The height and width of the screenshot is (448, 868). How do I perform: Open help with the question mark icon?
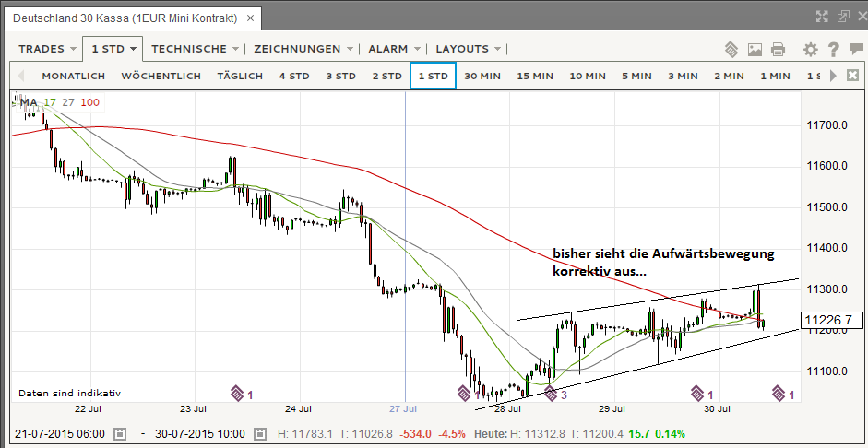point(833,49)
